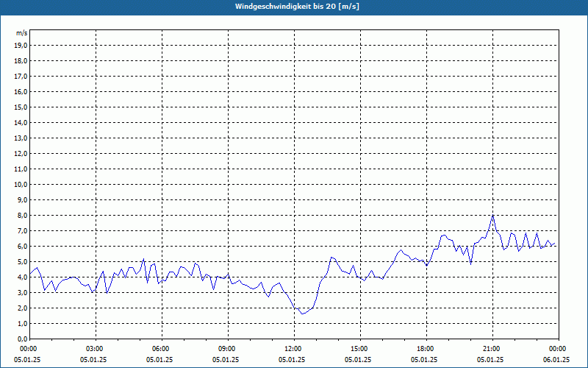Click the '18,0' y-axis label
The image size is (588, 368).
[x=21, y=61]
